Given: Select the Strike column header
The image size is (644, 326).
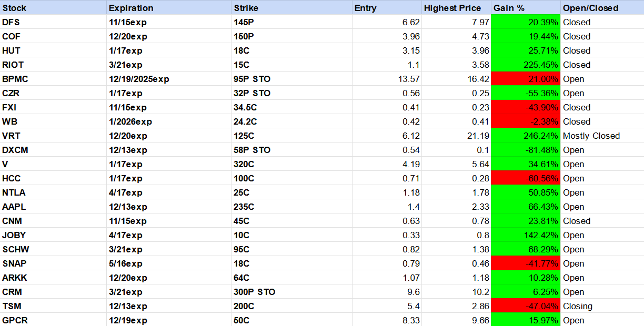Looking at the screenshot, I should [x=292, y=8].
